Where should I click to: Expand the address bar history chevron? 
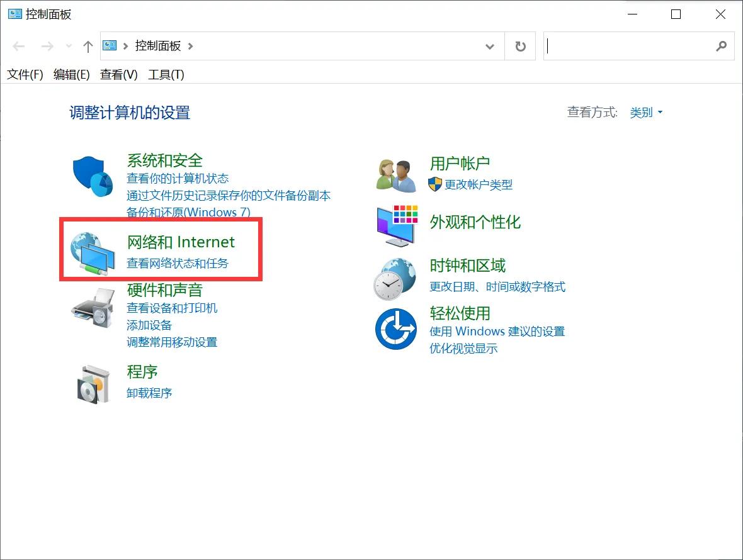click(x=490, y=46)
